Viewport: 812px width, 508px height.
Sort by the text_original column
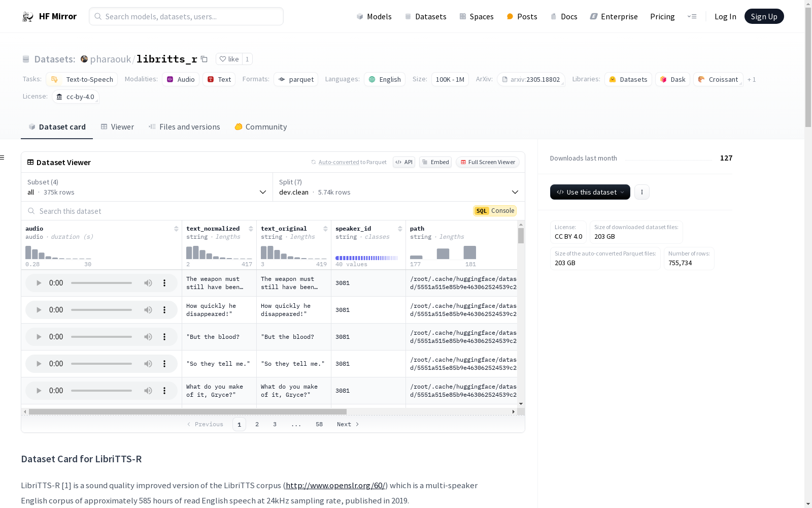point(325,229)
